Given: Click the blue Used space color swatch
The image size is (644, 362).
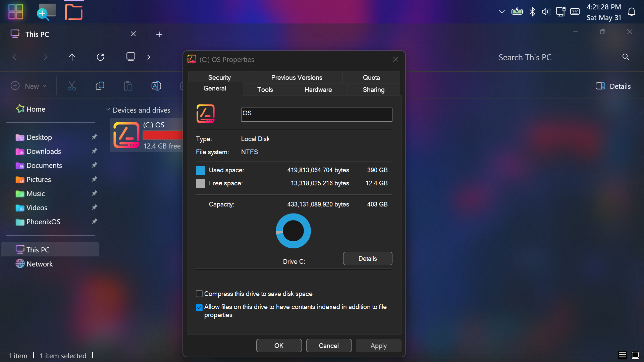Looking at the screenshot, I should pos(201,170).
